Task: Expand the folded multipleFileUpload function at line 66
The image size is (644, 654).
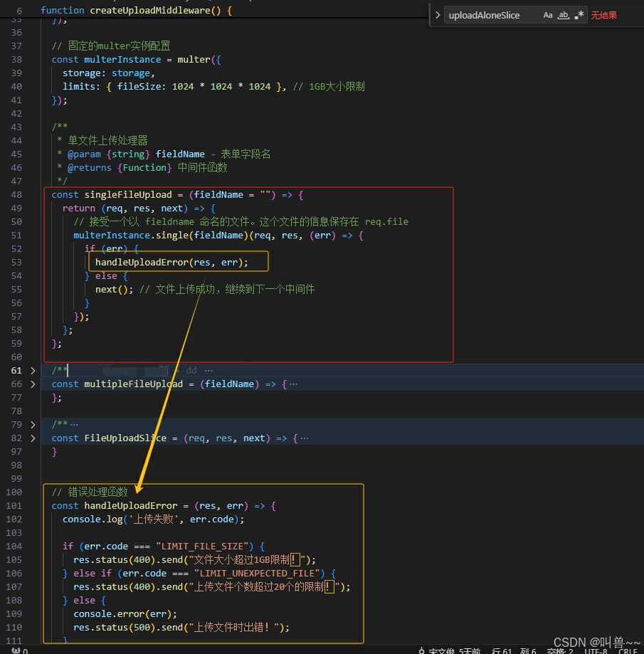Action: click(33, 384)
